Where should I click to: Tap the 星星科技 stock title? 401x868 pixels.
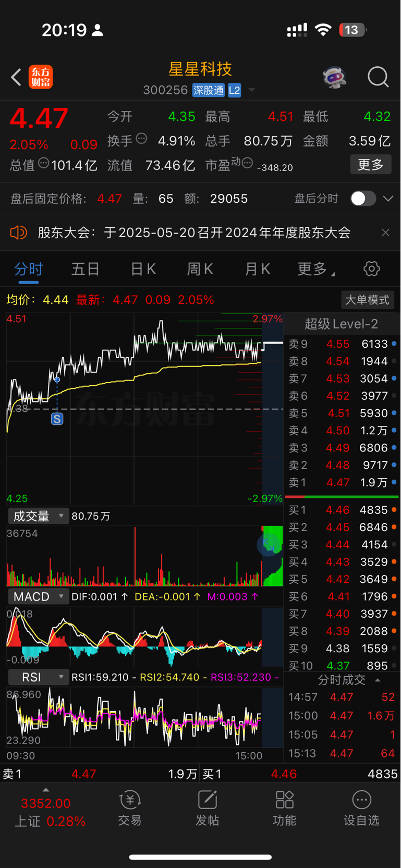tap(200, 69)
